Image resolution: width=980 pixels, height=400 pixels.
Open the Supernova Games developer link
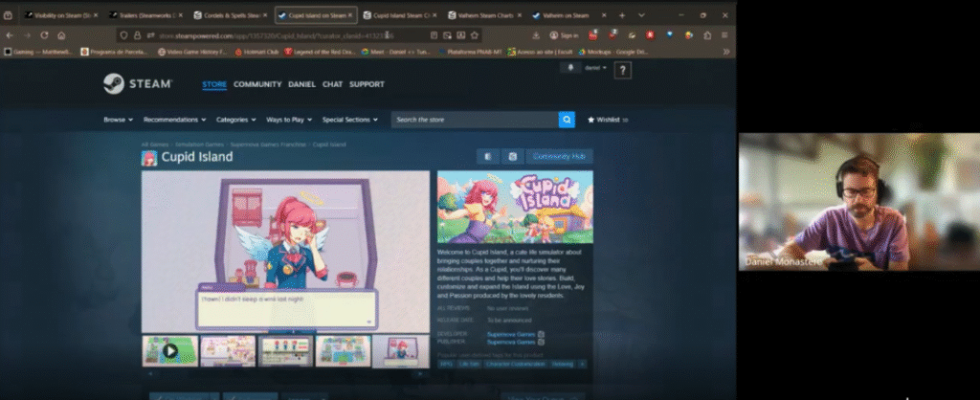(510, 333)
